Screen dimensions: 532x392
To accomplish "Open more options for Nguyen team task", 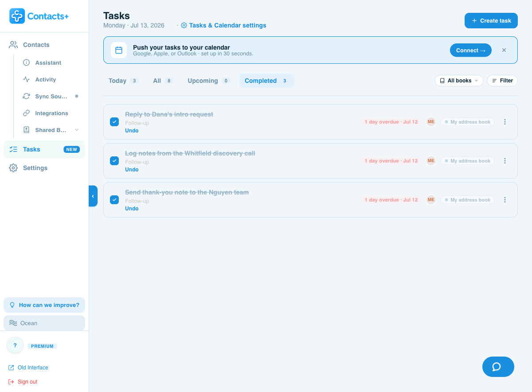I will point(505,200).
